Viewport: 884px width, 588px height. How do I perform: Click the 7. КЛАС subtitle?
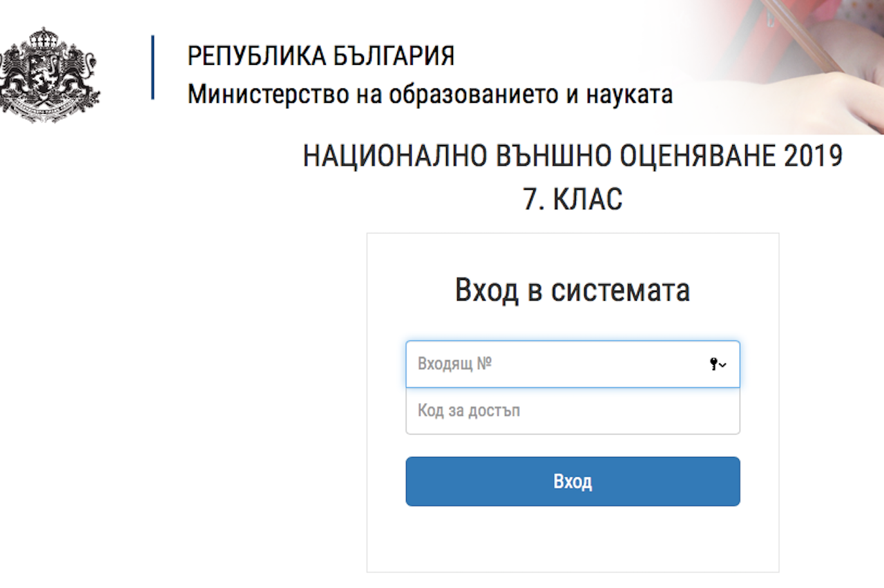click(x=572, y=199)
